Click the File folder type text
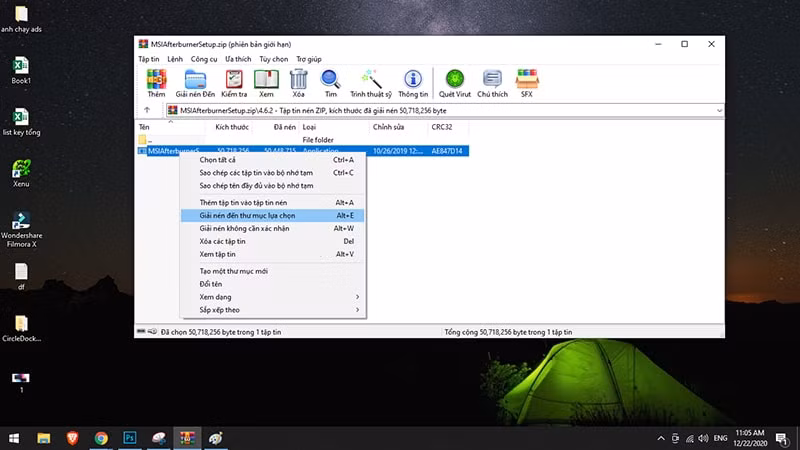The width and height of the screenshot is (800, 450). tap(318, 139)
